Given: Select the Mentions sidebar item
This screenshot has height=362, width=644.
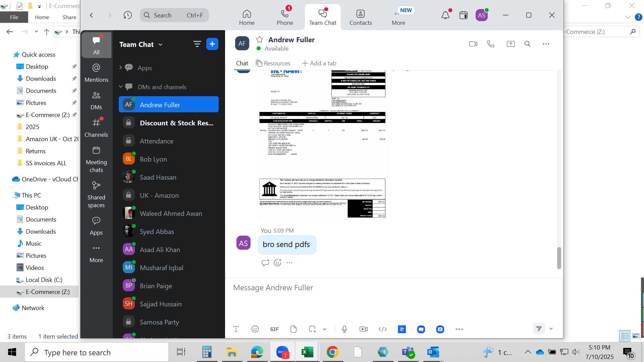Looking at the screenshot, I should 96,73.
